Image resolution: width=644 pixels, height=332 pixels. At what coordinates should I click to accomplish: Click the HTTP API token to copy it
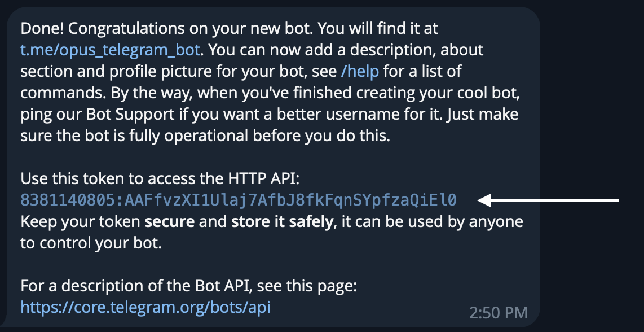click(238, 200)
